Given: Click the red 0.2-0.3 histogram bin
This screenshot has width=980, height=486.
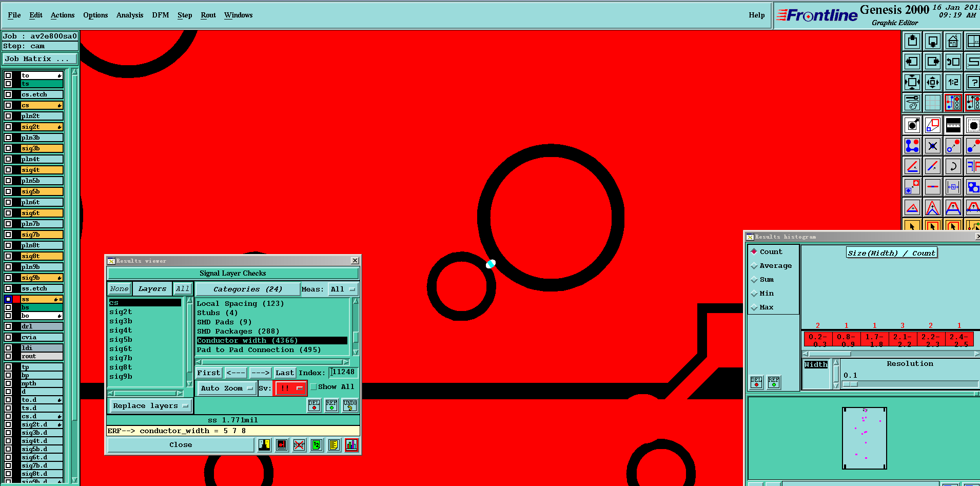Looking at the screenshot, I should 818,339.
